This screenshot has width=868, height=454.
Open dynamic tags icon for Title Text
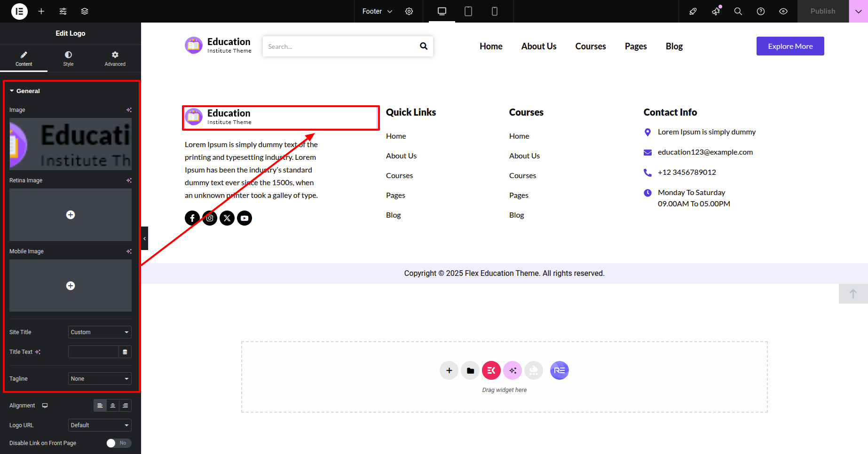click(125, 352)
